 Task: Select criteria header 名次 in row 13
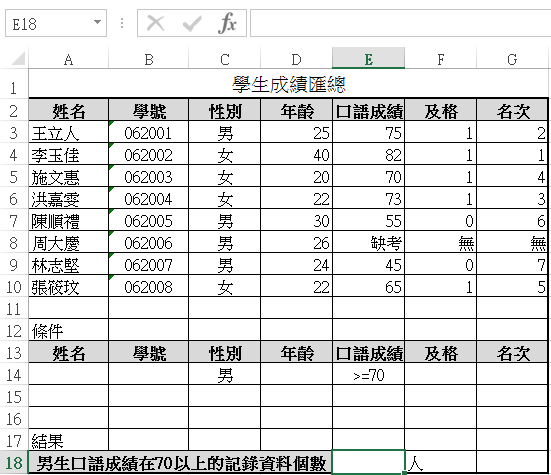point(512,352)
